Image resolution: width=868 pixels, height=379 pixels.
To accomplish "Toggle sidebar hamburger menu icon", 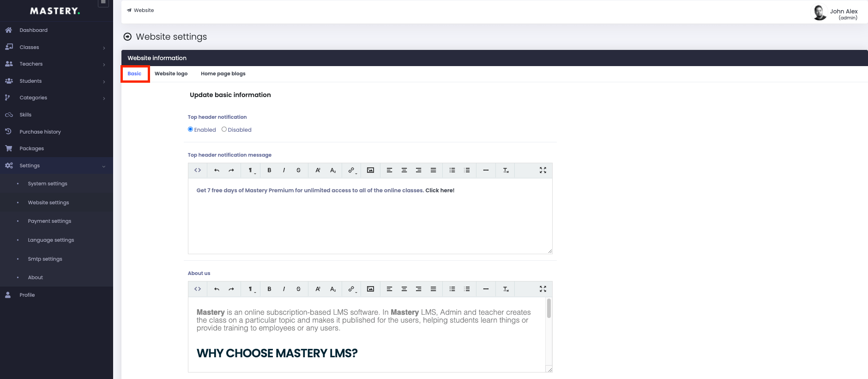I will tap(103, 3).
